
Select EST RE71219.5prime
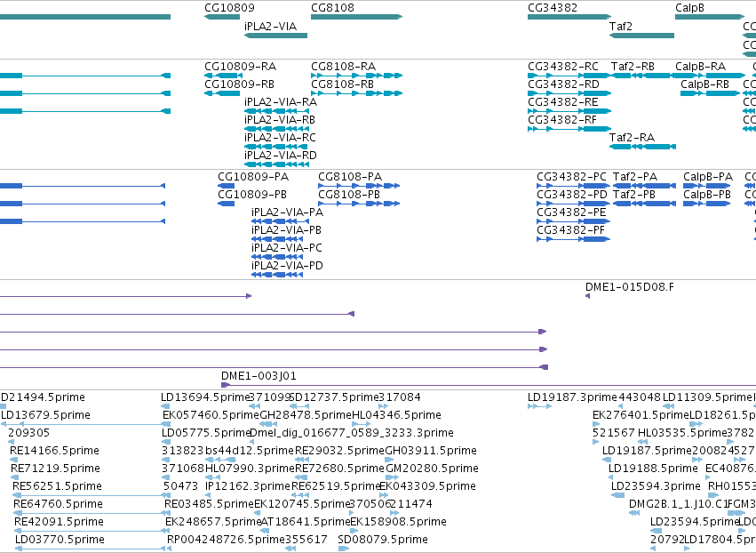tap(14, 477)
